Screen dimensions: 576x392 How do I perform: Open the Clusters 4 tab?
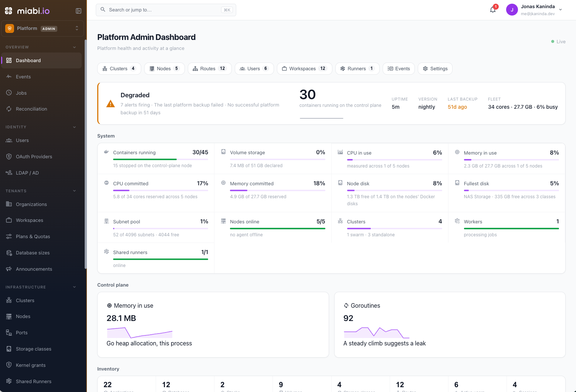[119, 68]
